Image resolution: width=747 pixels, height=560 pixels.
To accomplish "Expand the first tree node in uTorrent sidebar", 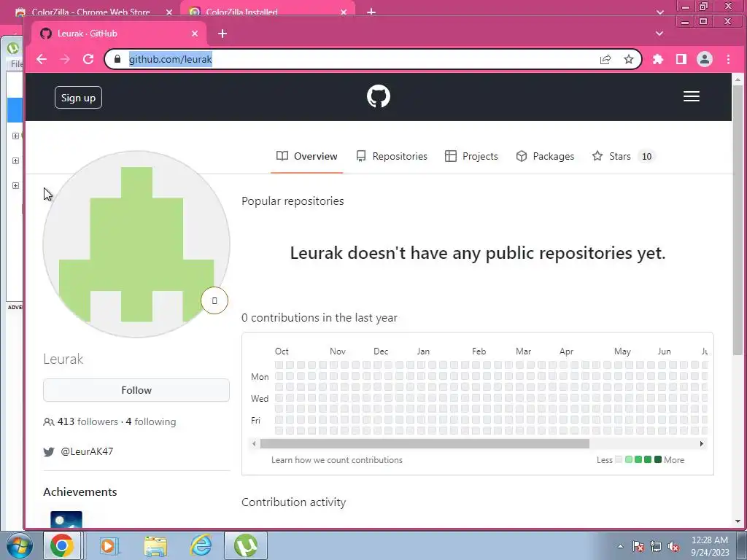I will click(15, 136).
